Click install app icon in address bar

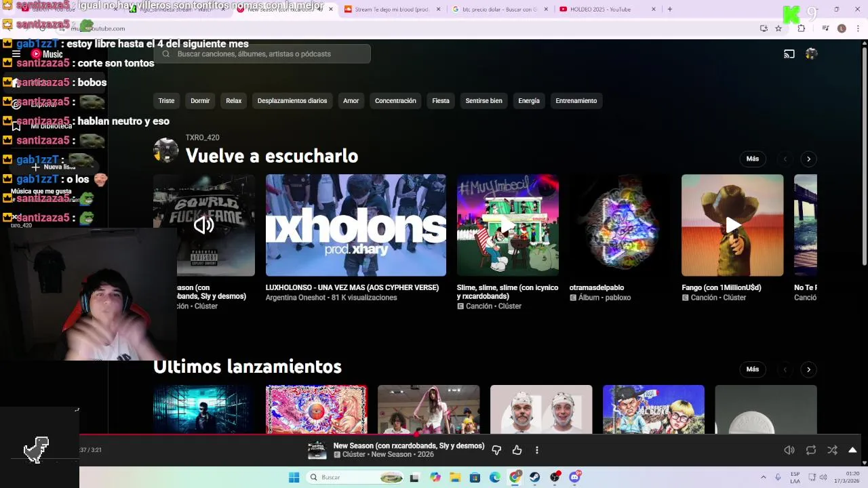(x=764, y=28)
